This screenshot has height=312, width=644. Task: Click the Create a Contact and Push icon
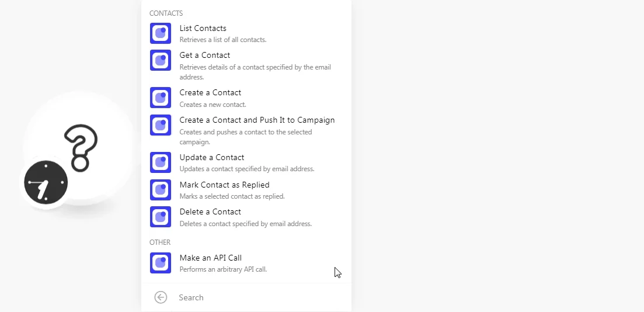tap(160, 125)
